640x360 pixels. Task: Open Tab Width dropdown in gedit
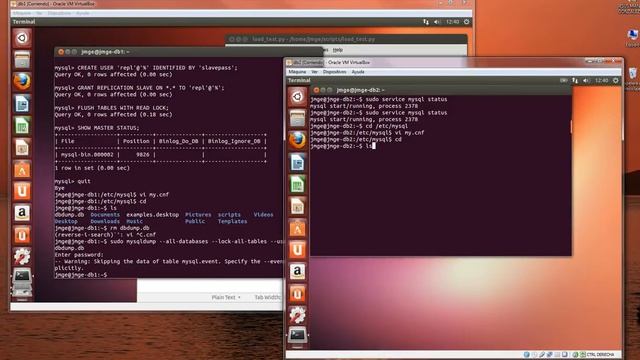coord(267,297)
